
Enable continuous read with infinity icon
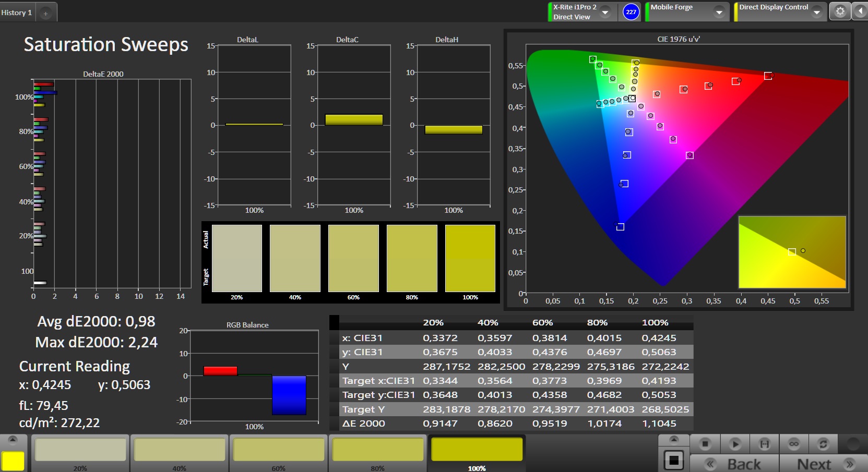[794, 444]
